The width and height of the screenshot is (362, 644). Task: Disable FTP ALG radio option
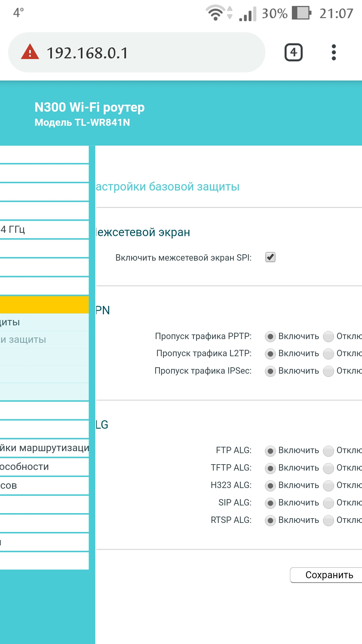pos(328,450)
